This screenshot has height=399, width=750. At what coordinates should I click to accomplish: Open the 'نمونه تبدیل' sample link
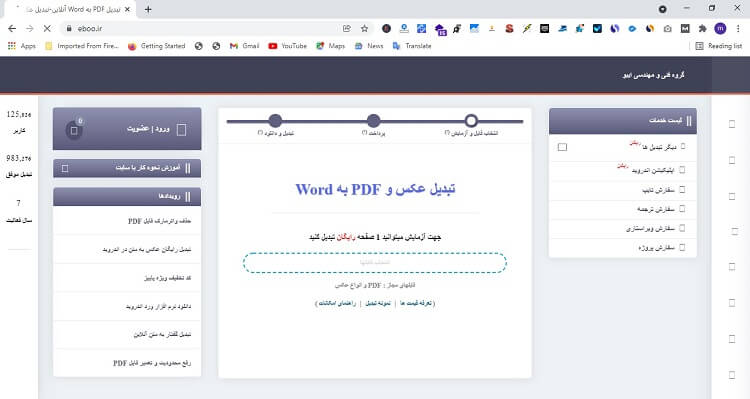point(378,303)
